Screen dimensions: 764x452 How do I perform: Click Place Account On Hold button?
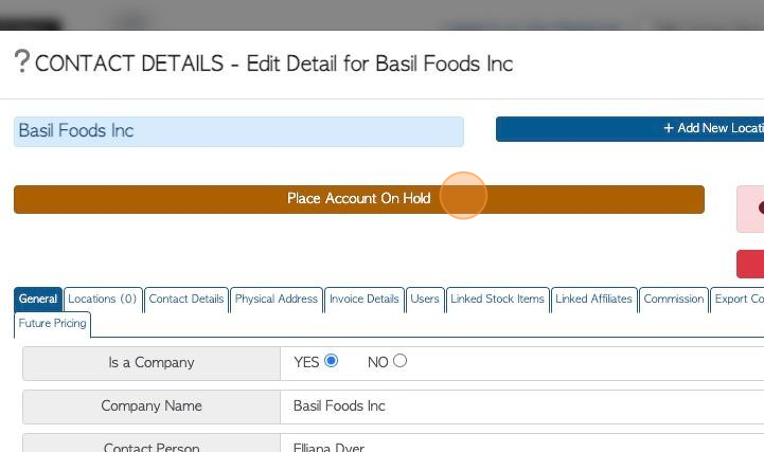(359, 199)
